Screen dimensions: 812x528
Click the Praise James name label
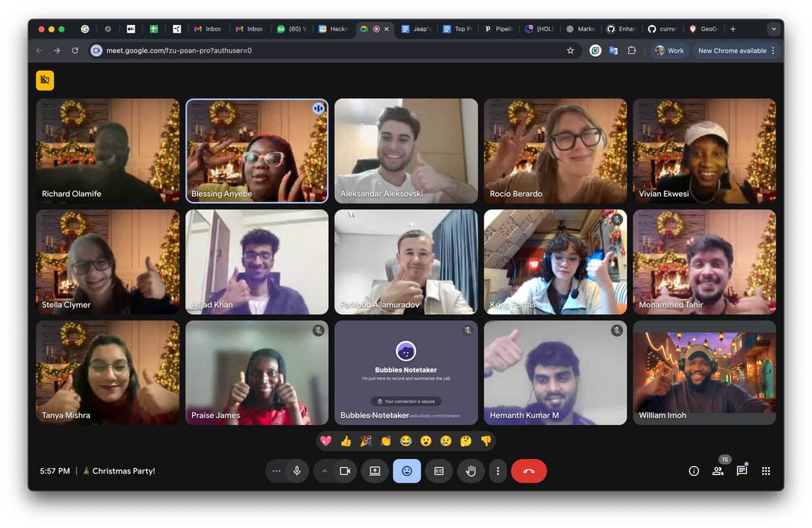point(216,416)
